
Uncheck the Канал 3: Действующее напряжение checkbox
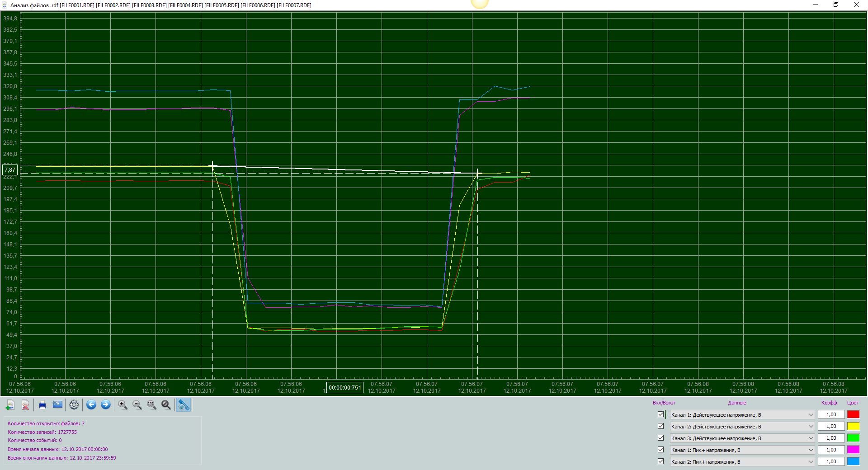(x=661, y=438)
